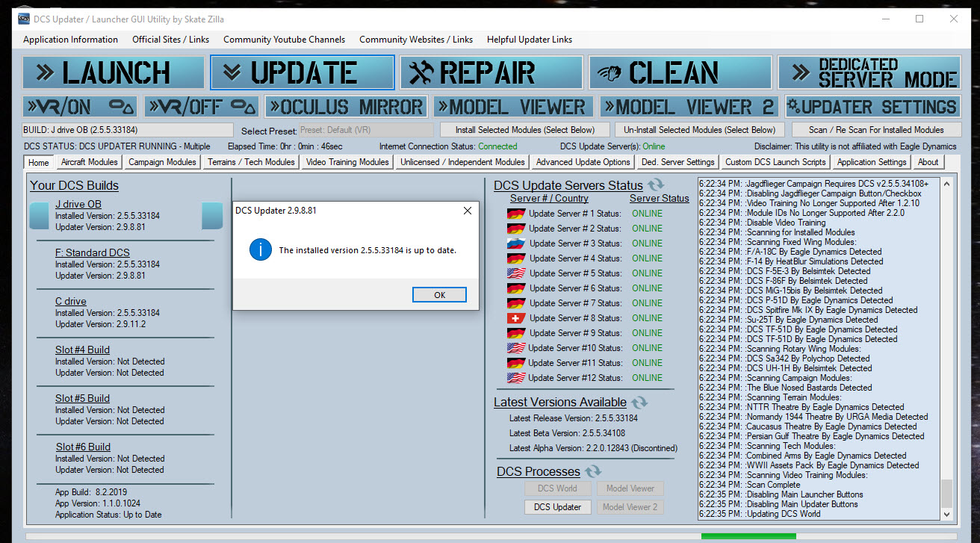Click OK in the DCS Updater dialog
Image resolution: width=980 pixels, height=543 pixels.
click(x=439, y=295)
